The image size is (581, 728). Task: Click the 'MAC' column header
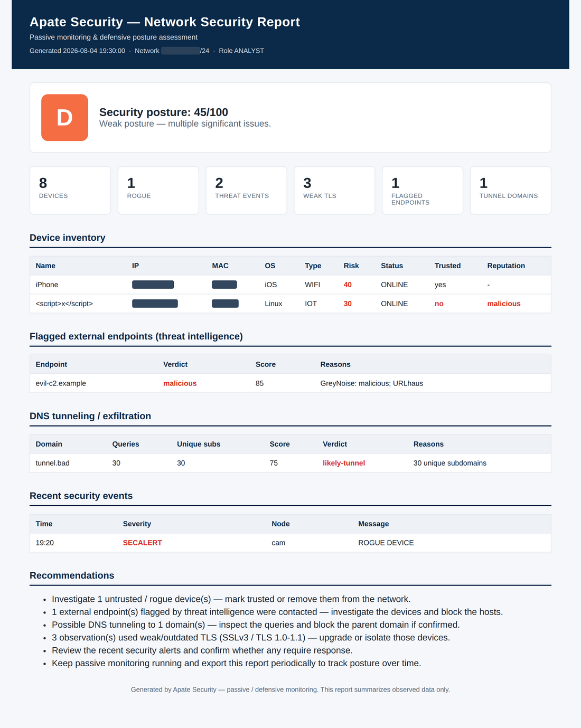point(220,266)
